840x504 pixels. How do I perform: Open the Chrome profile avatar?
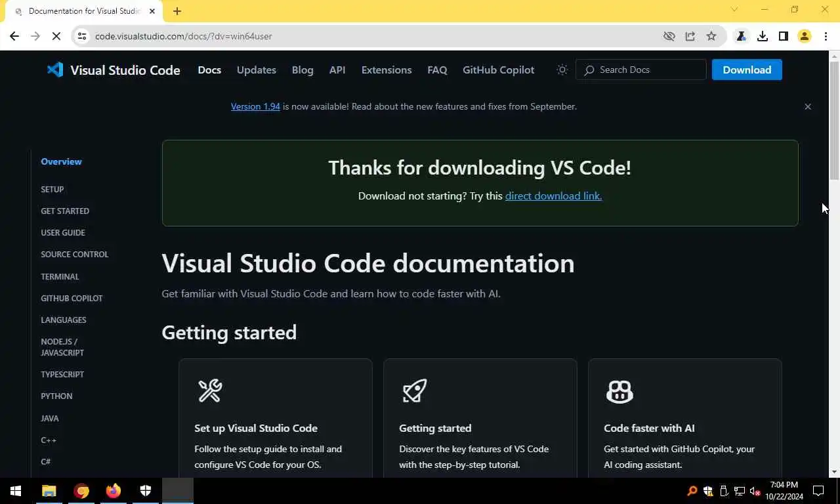point(805,36)
